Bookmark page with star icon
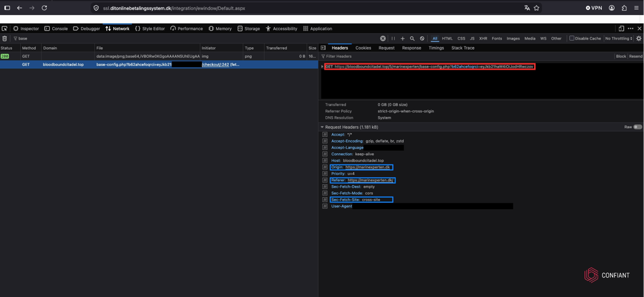 pyautogui.click(x=536, y=8)
